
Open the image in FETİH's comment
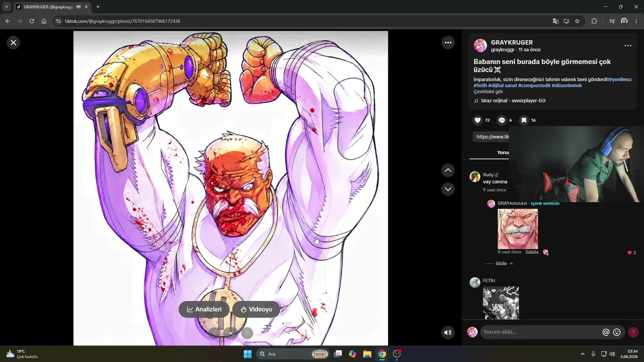(x=501, y=303)
